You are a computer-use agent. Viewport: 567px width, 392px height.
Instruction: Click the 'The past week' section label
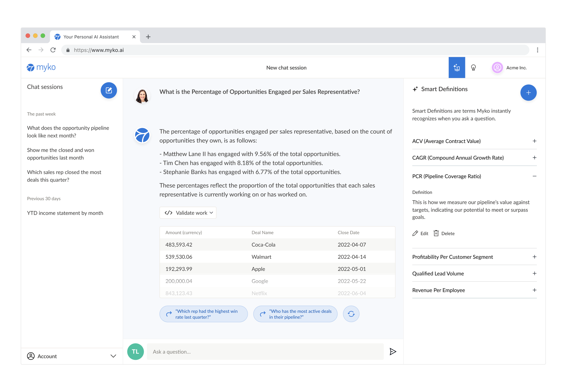click(41, 114)
